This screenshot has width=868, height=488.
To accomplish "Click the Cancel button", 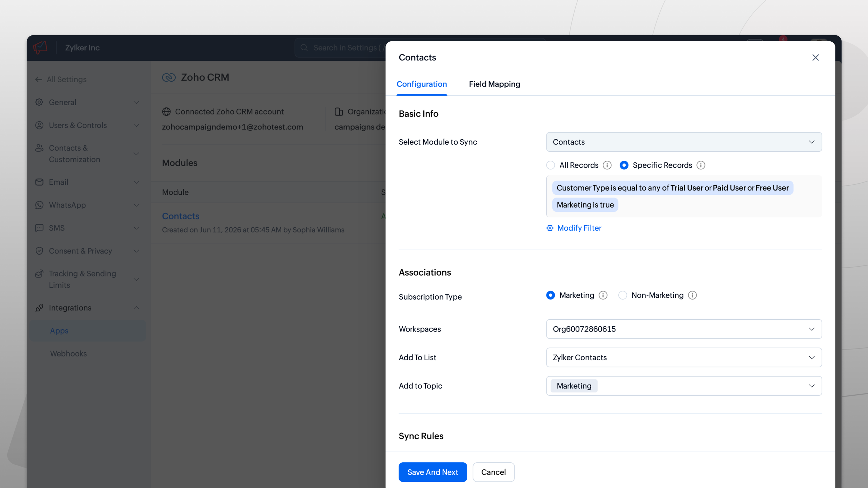I will pos(493,472).
